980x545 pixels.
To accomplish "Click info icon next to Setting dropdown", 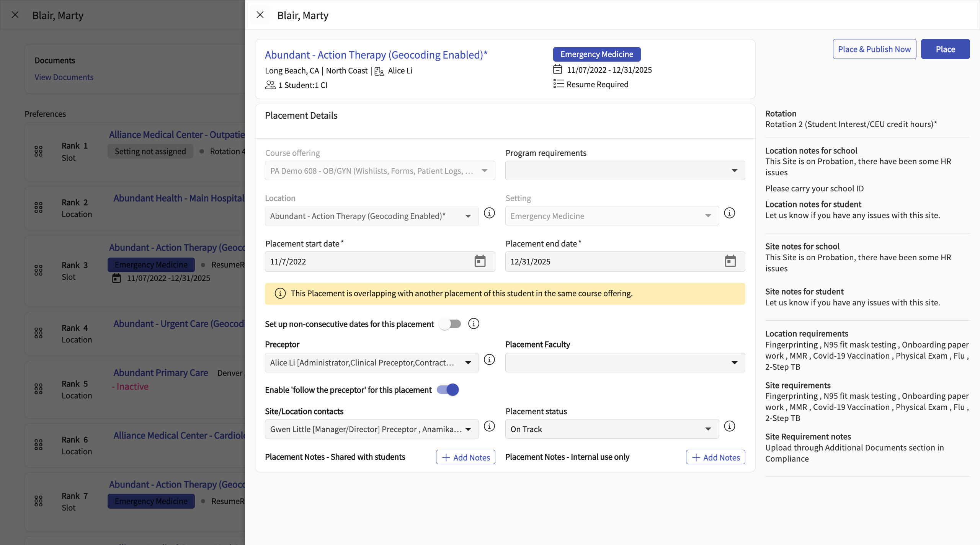I will (x=730, y=213).
